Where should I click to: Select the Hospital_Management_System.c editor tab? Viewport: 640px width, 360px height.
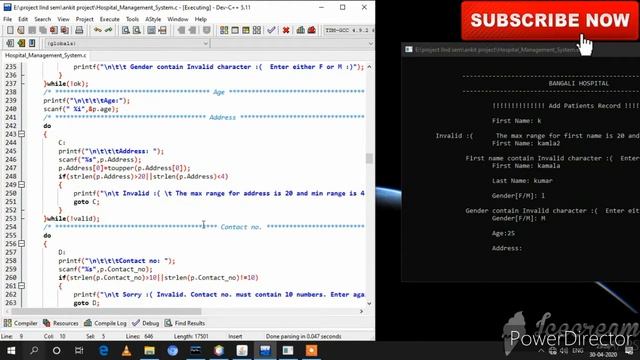point(45,55)
